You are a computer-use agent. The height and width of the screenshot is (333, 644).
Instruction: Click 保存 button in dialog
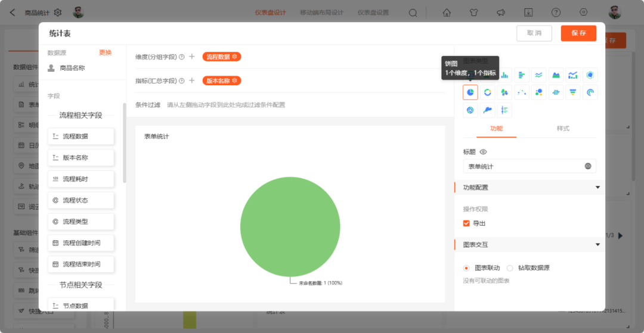click(578, 33)
